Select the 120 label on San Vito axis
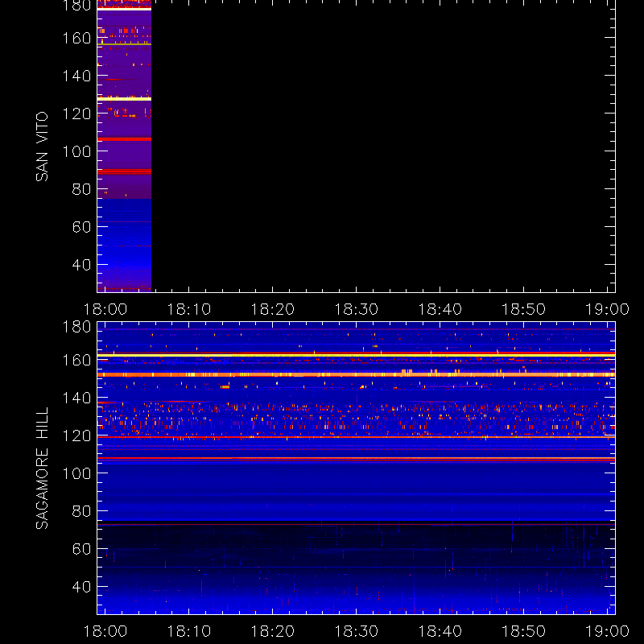The image size is (644, 644). tap(76, 114)
